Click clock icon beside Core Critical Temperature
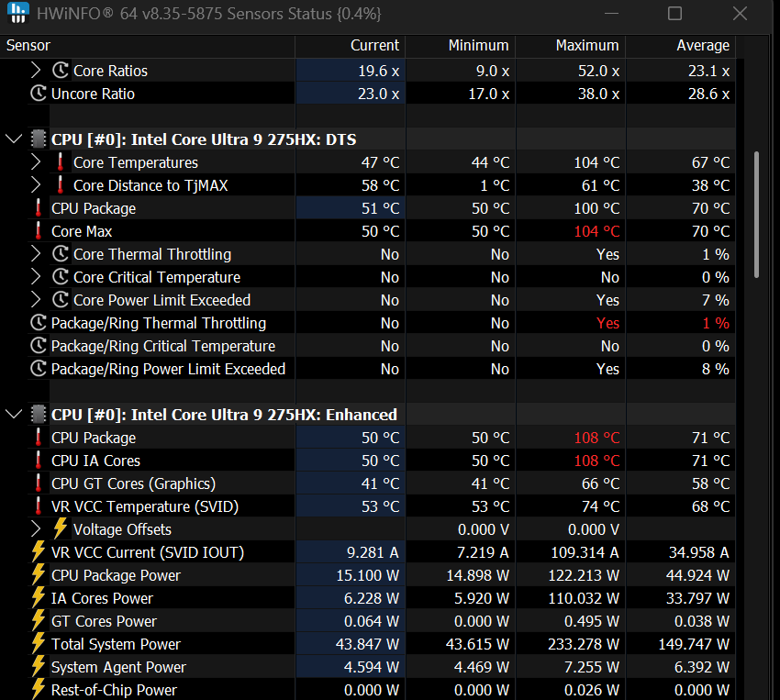The height and width of the screenshot is (700, 780). [61, 276]
